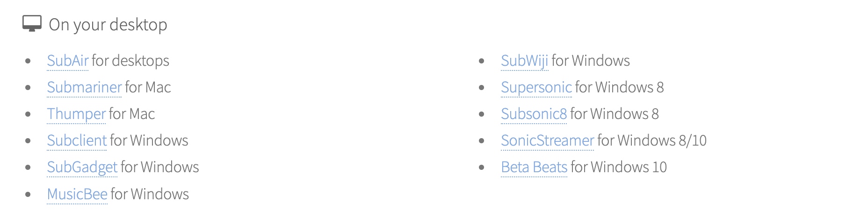868x224 pixels.
Task: Click 'for Windows 8/10' text
Action: 652,140
